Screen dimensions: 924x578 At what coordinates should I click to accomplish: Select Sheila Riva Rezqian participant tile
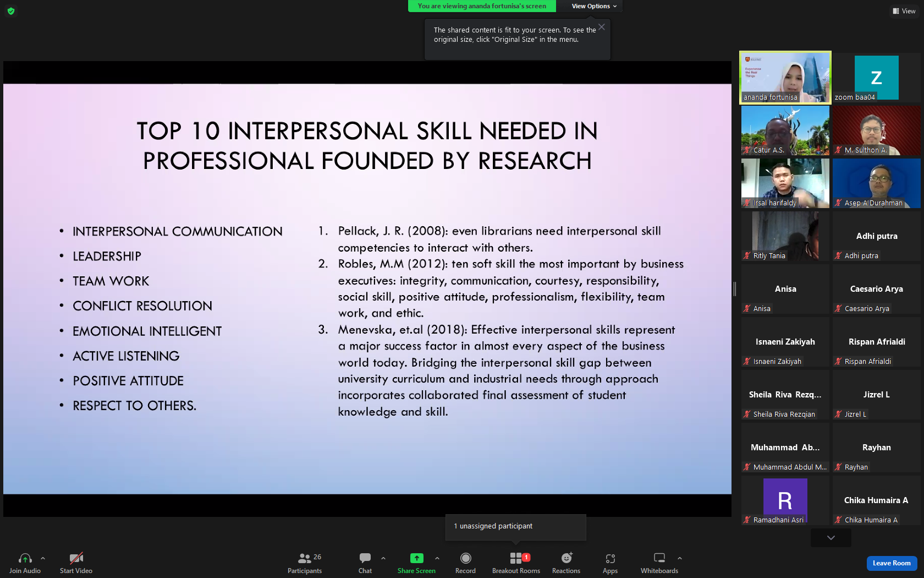785,394
